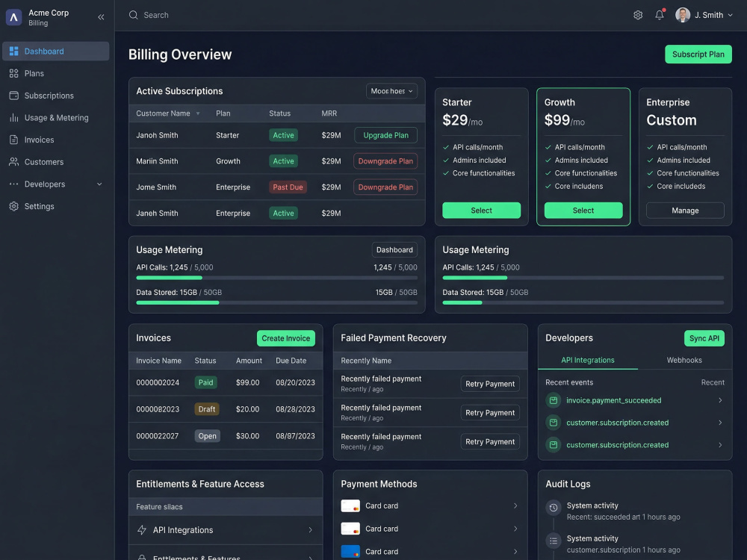Viewport: 747px width, 560px height.
Task: Expand invoice.payment_succeeded event chevron
Action: 720,400
